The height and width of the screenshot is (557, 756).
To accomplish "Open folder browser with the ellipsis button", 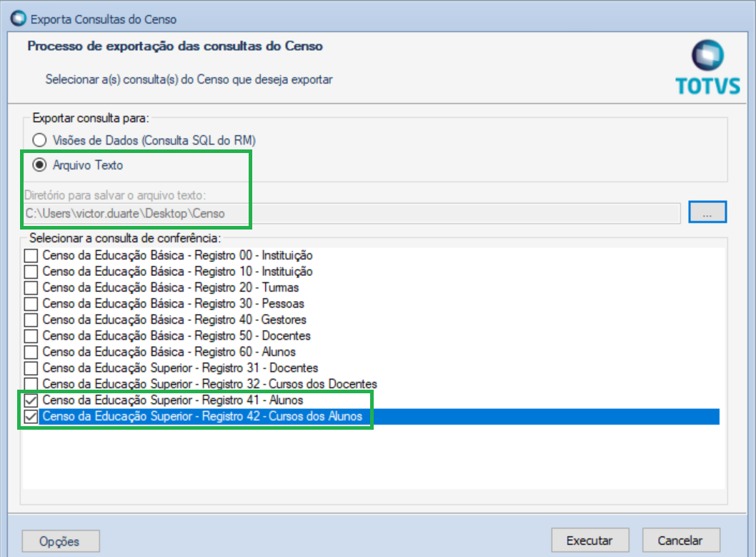I will click(x=707, y=212).
